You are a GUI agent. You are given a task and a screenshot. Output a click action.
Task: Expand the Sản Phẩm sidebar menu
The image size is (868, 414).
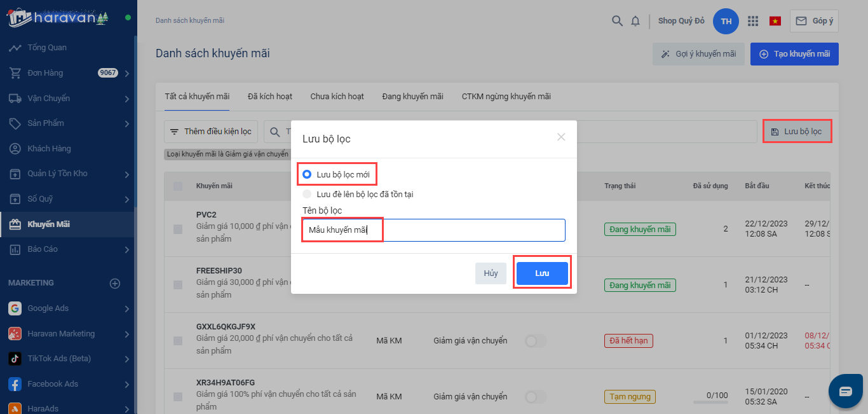(x=127, y=123)
